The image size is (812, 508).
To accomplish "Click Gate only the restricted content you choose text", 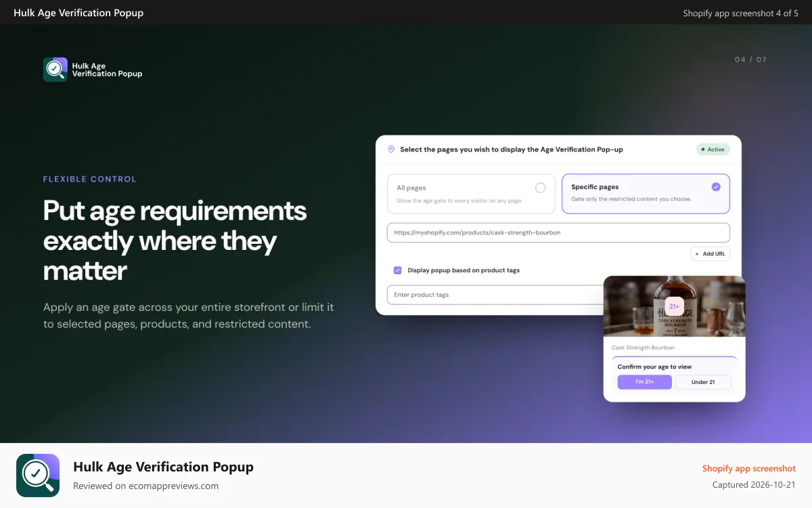I will click(x=631, y=199).
